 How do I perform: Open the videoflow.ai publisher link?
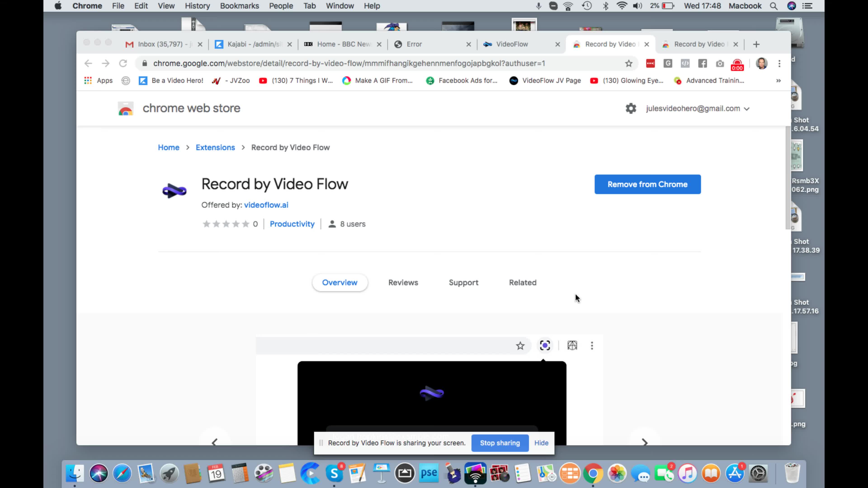tap(266, 205)
